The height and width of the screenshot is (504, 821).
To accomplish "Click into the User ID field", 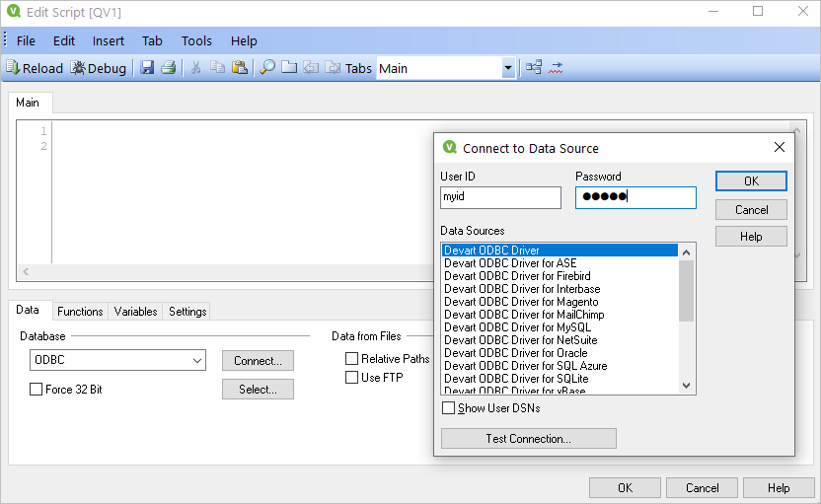I will click(500, 197).
